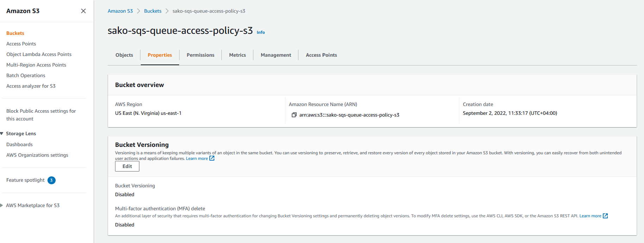Click the sako-sqs-queue-access-policy-s3 page title
644x243 pixels.
pos(180,31)
